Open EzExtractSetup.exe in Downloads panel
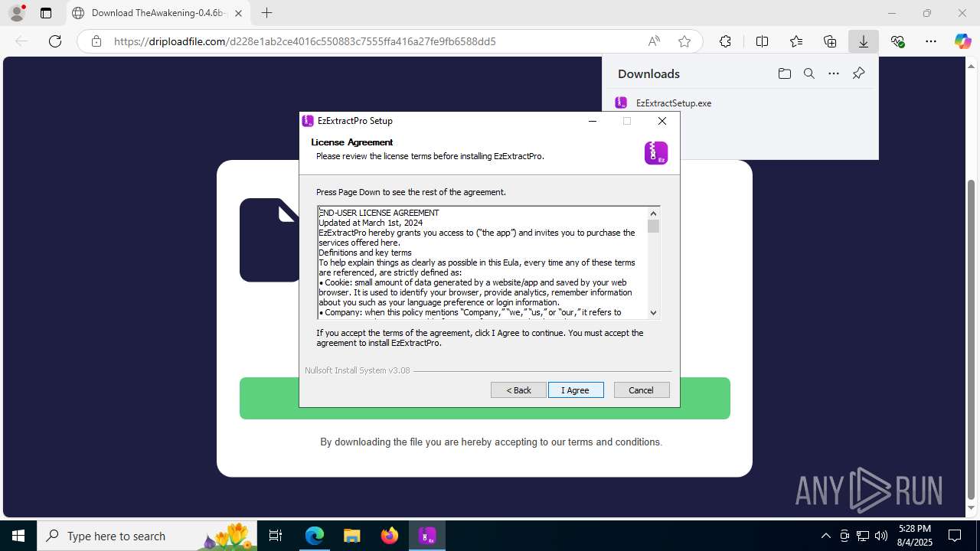 674,103
